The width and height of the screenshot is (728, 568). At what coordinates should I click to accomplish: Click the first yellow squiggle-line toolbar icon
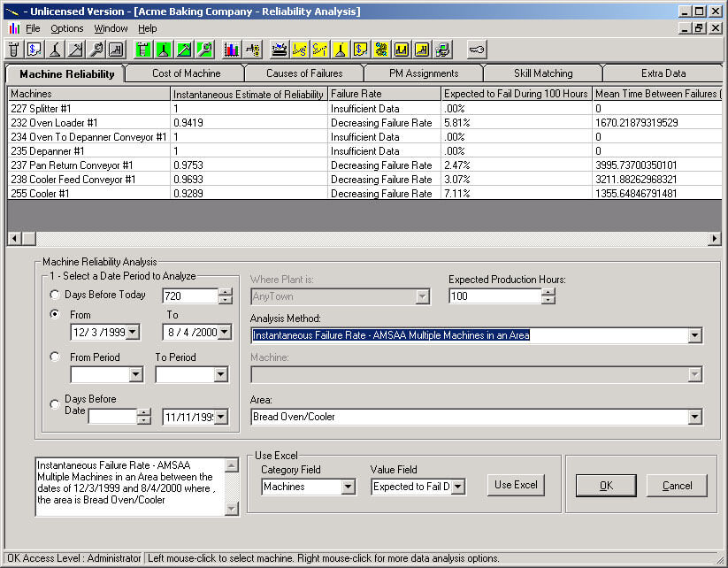[300, 50]
